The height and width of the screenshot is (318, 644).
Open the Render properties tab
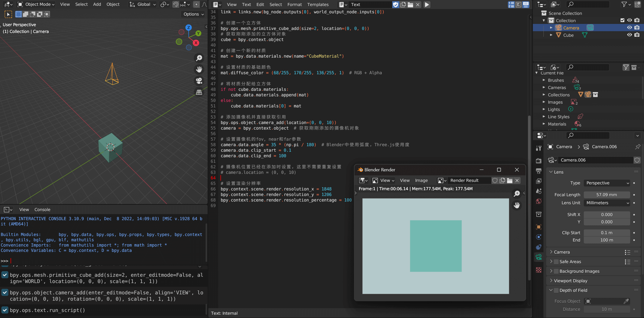[x=539, y=161]
